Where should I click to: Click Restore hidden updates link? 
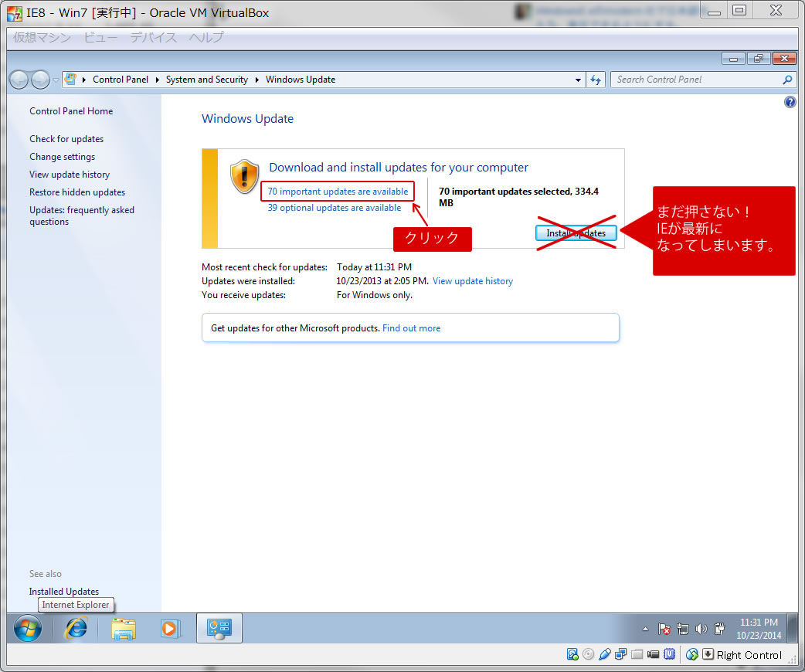point(77,192)
